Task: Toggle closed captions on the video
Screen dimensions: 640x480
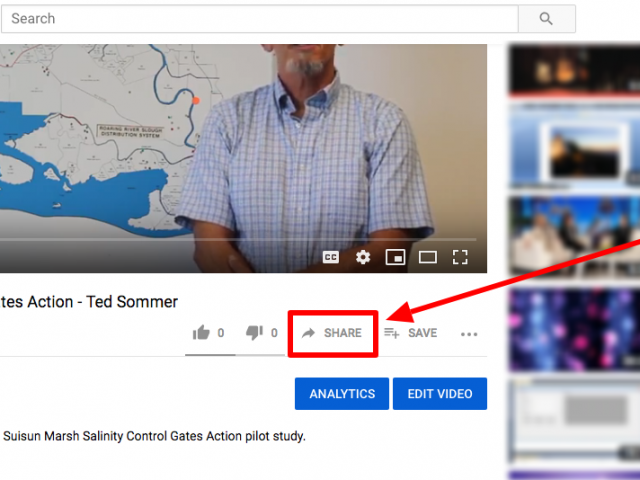Action: point(331,258)
